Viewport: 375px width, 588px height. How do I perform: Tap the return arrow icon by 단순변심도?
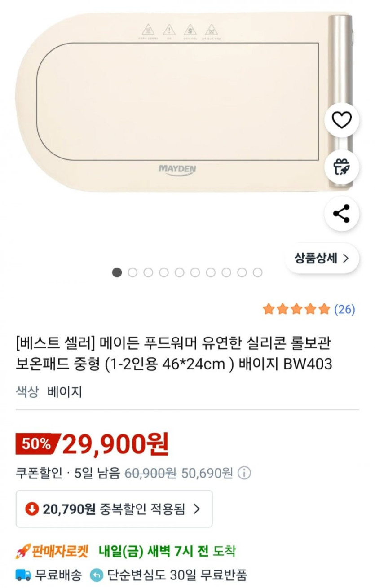click(97, 575)
